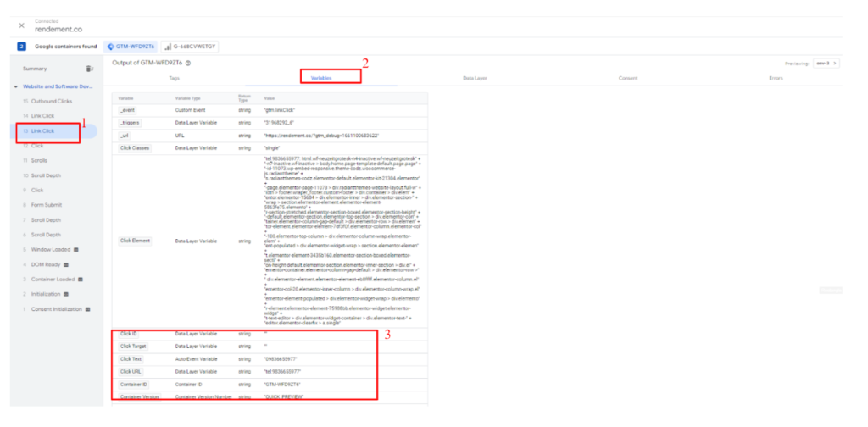Click the message icon beside Initialization event 2
This screenshot has height=427, width=868.
tap(66, 294)
